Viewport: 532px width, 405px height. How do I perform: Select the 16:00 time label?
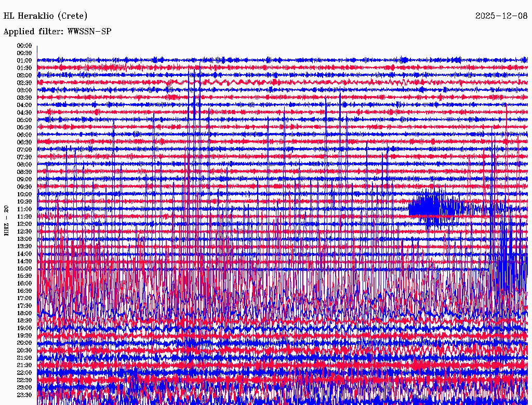pos(24,283)
